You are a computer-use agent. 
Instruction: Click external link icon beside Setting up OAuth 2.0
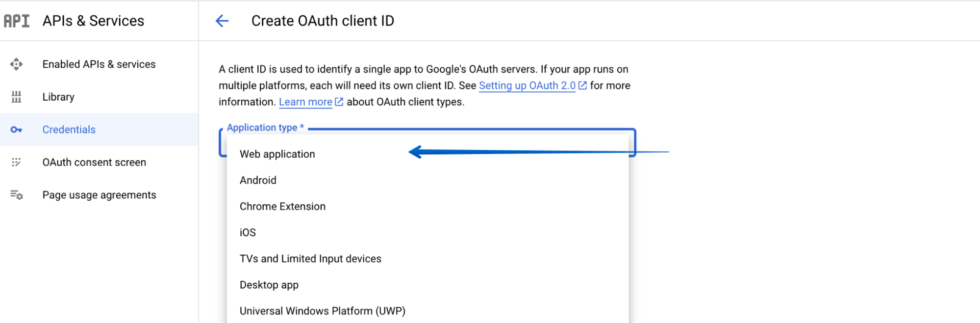582,85
